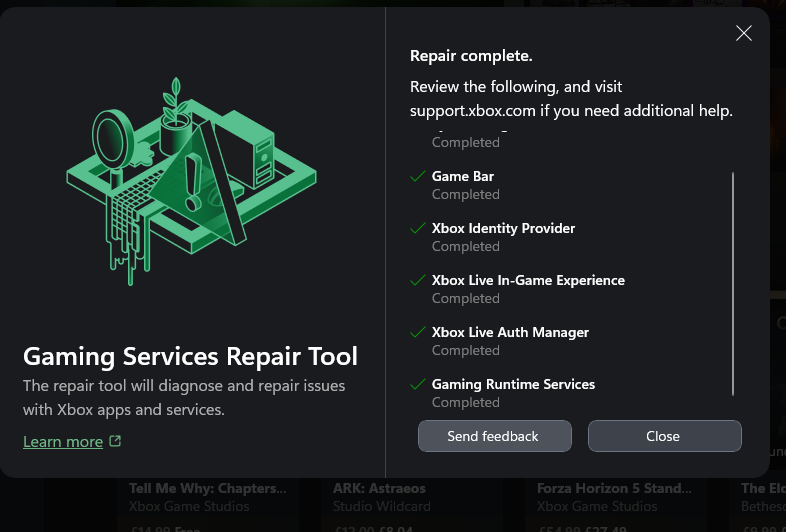Click the Game Bar result text
The image size is (786, 532).
463,176
